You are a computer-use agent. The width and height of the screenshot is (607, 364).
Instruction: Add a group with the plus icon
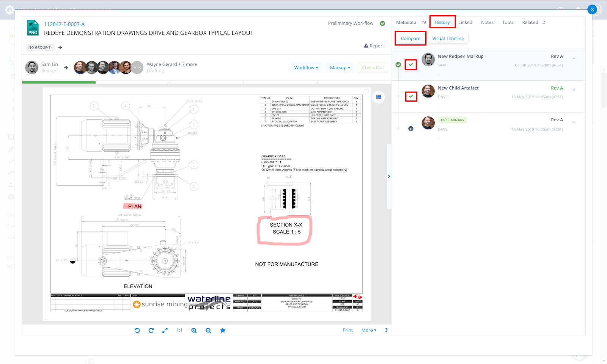(60, 47)
